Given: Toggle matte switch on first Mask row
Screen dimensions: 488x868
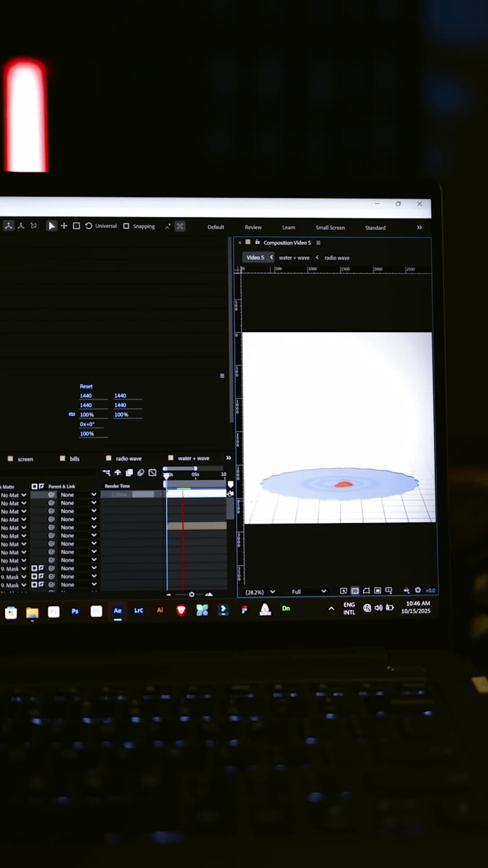Looking at the screenshot, I should [x=34, y=568].
